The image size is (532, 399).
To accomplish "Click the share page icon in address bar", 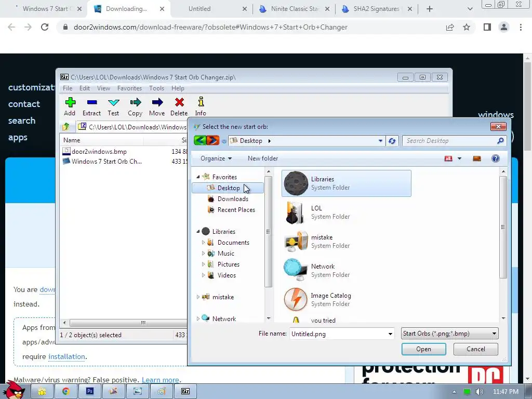I will tap(450, 27).
